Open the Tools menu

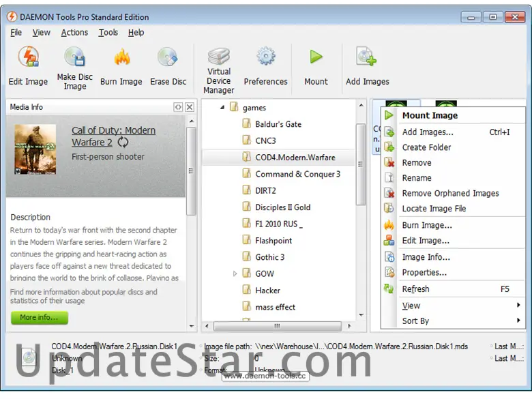coord(108,33)
